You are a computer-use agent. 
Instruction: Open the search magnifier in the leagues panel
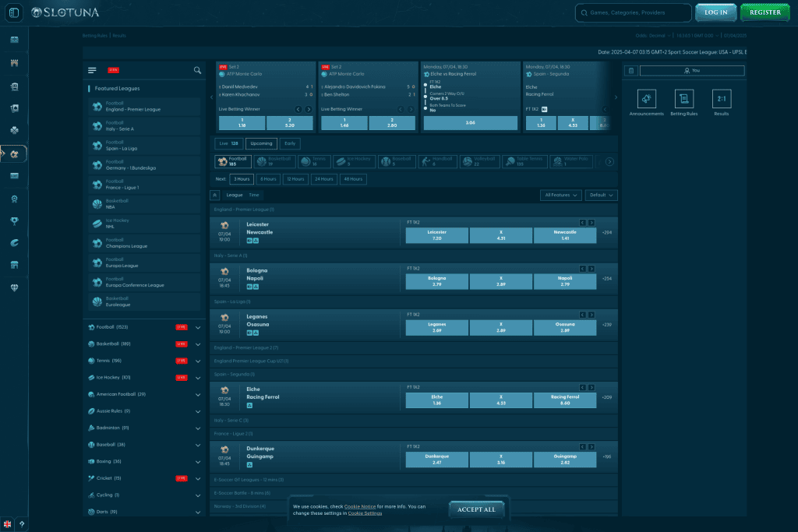197,70
